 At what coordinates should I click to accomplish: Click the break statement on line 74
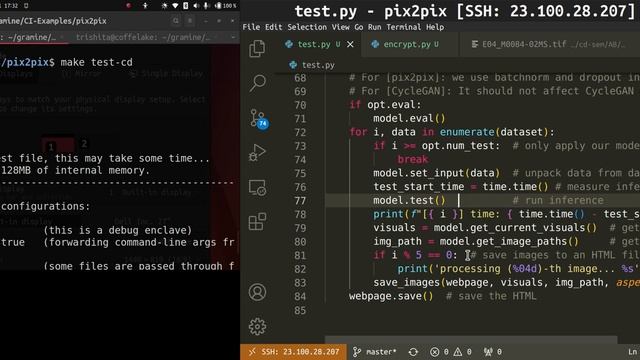tap(413, 159)
